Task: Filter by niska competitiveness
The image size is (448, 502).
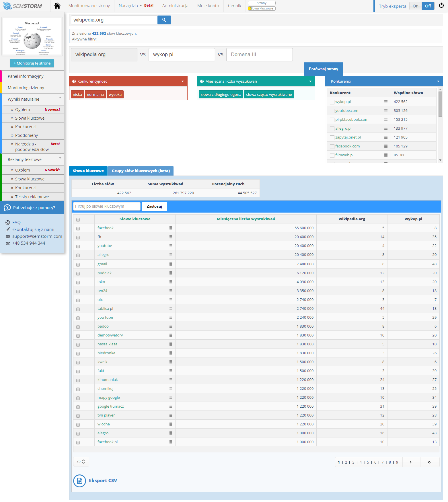Action: [x=77, y=94]
